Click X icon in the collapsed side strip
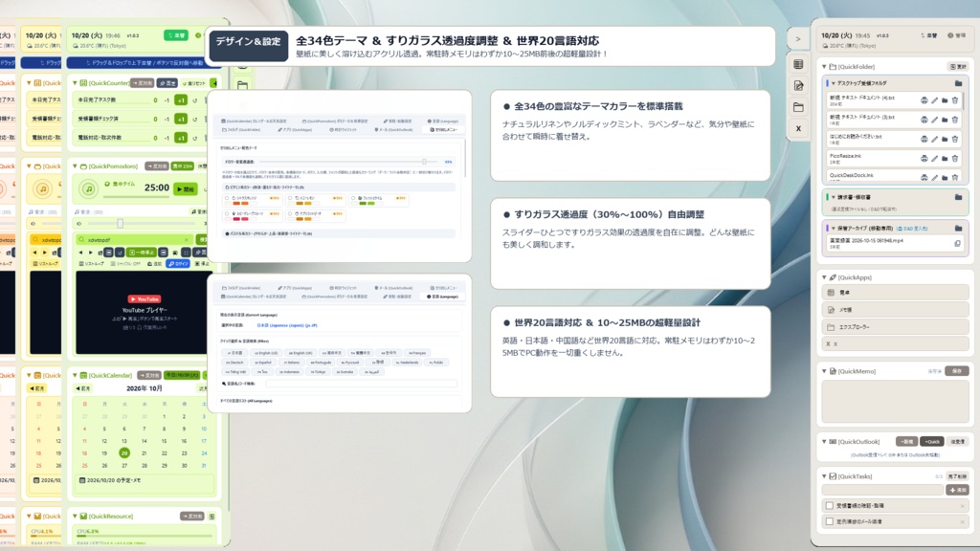980x551 pixels. (x=798, y=129)
